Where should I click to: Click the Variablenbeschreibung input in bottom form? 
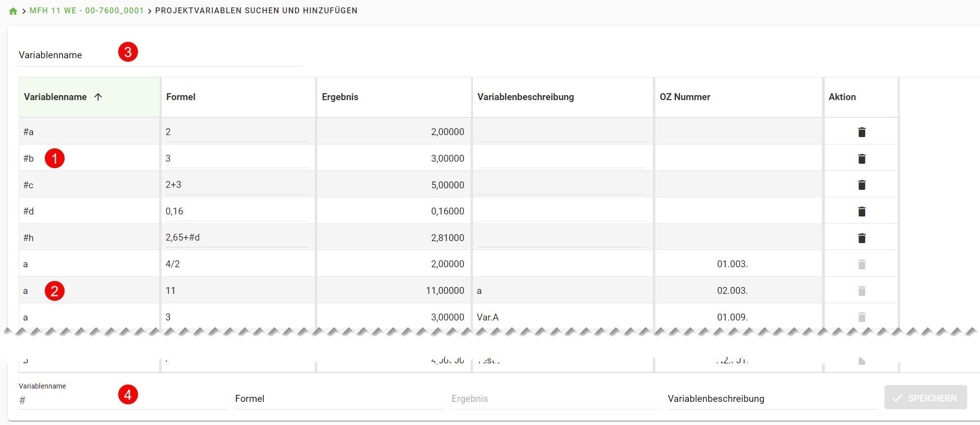coord(771,399)
